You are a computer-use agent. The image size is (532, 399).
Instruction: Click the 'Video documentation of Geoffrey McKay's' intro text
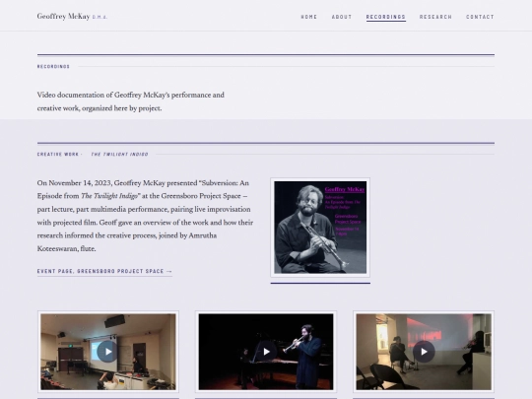[x=131, y=101]
